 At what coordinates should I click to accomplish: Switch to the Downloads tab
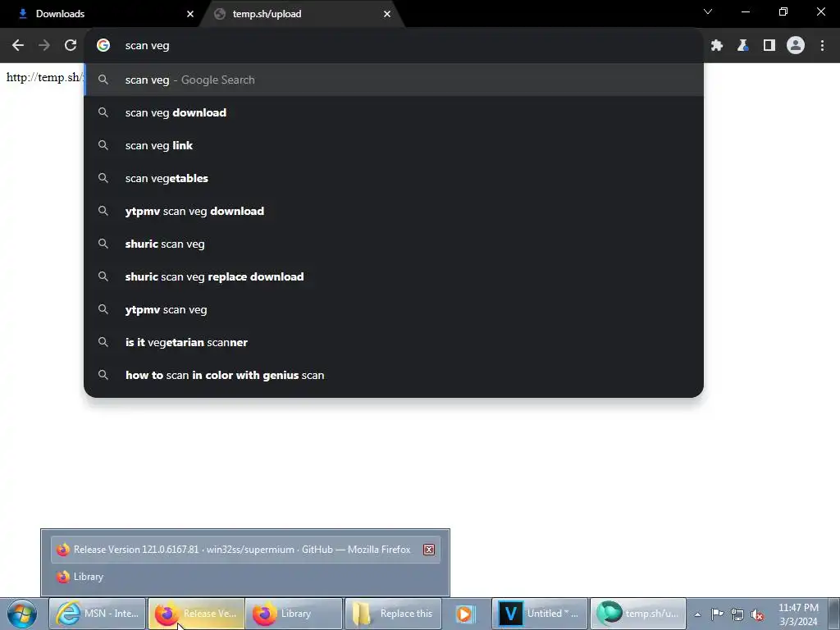[x=100, y=14]
